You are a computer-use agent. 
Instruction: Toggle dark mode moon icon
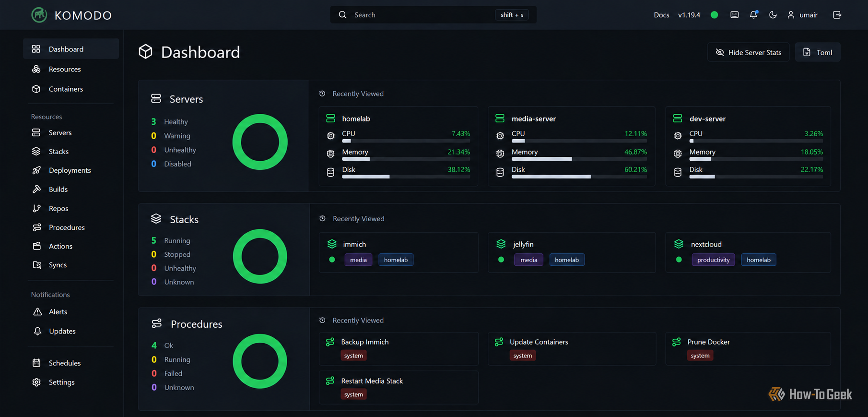[773, 15]
